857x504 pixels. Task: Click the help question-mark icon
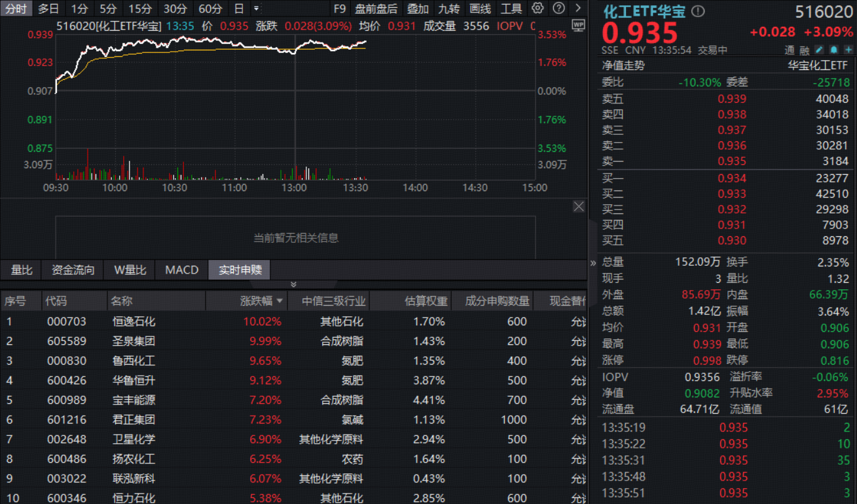pos(558,8)
